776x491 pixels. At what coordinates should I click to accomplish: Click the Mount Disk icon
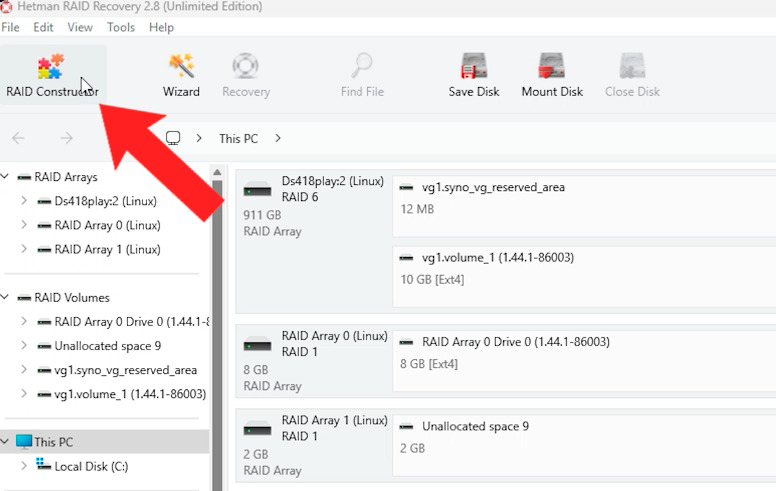coord(551,65)
